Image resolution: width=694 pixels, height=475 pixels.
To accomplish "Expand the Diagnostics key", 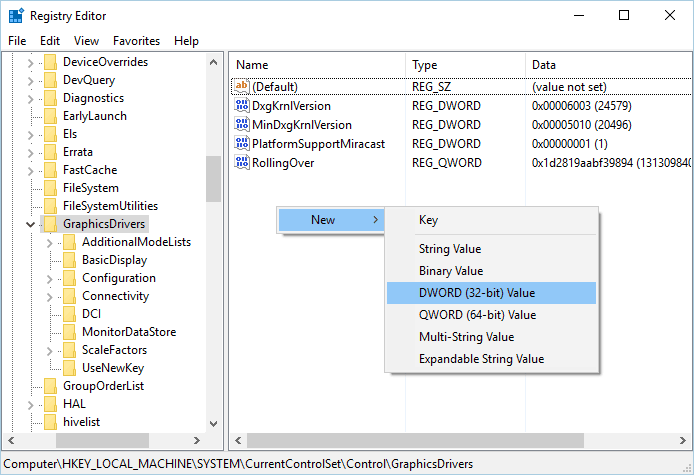I will [30, 99].
